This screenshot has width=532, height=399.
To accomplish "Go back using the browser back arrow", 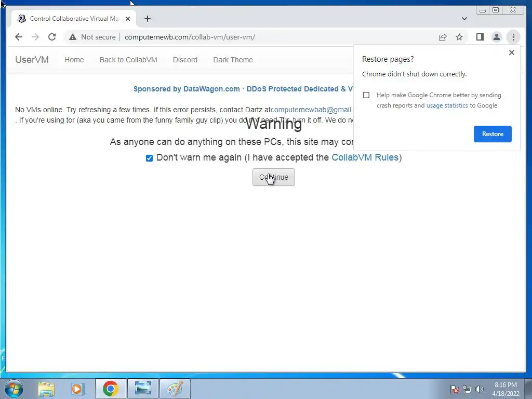I will tap(19, 37).
